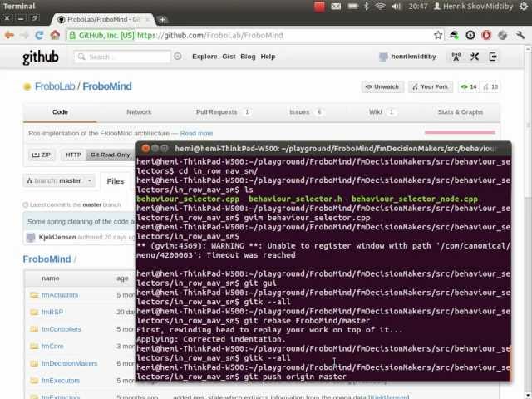Open the forks count 10
Viewport: 532px width, 399px height.
click(x=490, y=87)
